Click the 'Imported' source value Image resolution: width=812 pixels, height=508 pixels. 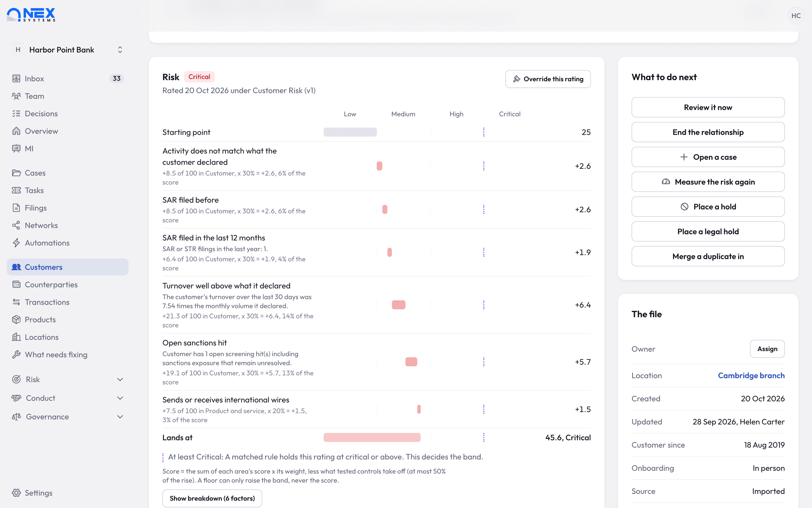pos(768,491)
